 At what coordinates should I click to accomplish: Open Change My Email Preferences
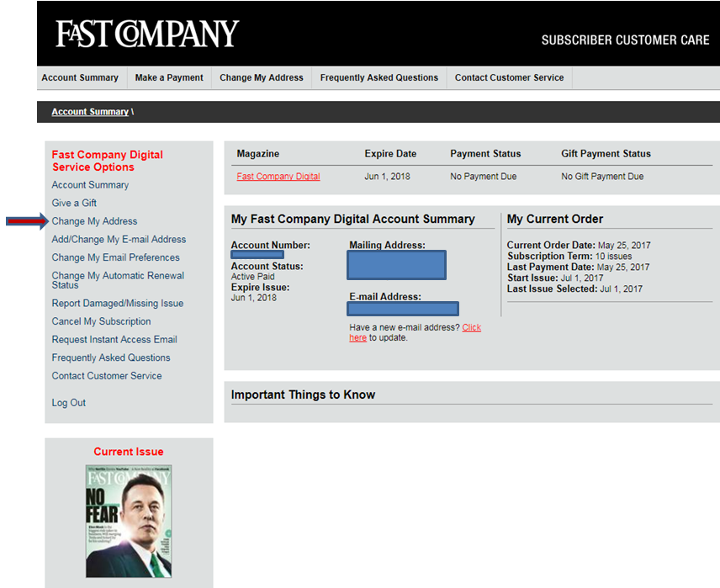(x=115, y=257)
